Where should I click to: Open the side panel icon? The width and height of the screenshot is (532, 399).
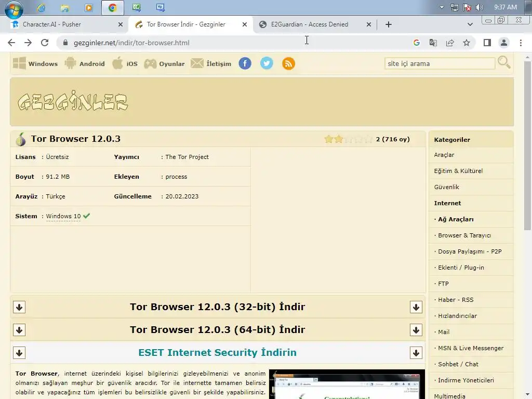tap(487, 43)
